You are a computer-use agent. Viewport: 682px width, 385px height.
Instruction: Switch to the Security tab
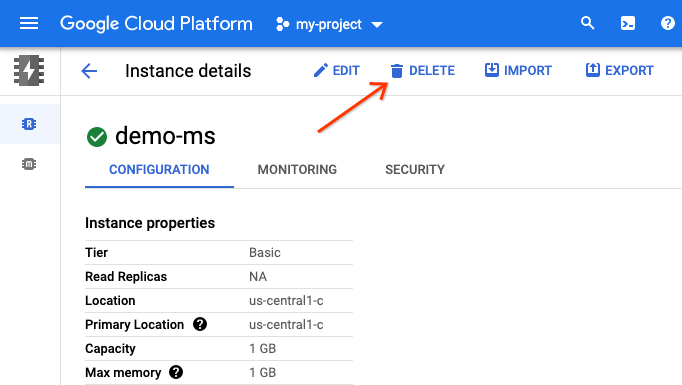coord(415,170)
